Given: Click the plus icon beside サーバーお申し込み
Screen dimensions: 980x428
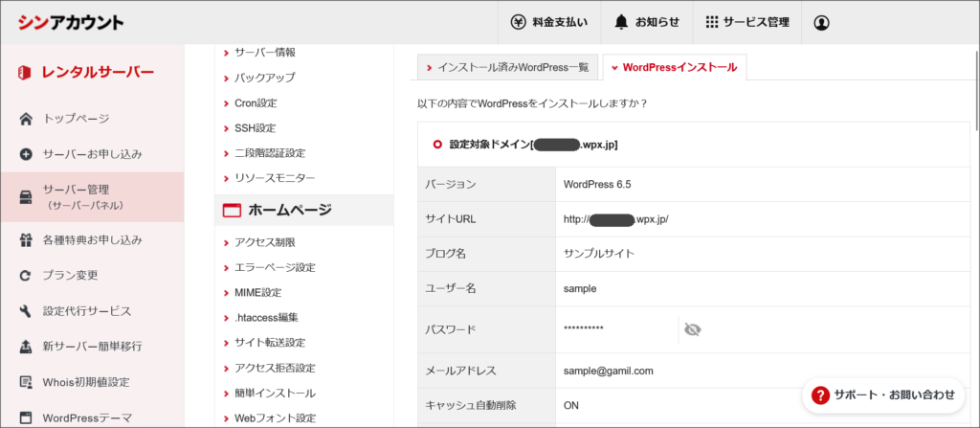Looking at the screenshot, I should [26, 154].
